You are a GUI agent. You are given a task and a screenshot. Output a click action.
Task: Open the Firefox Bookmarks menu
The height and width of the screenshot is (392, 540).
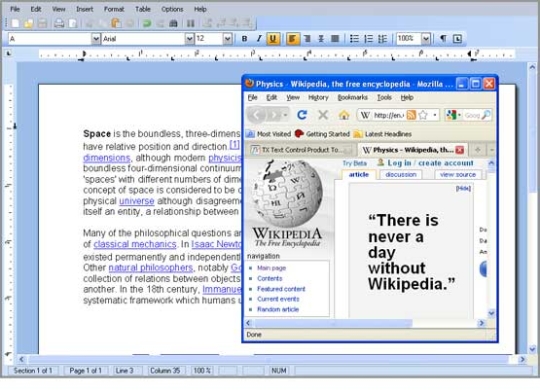[x=353, y=97]
